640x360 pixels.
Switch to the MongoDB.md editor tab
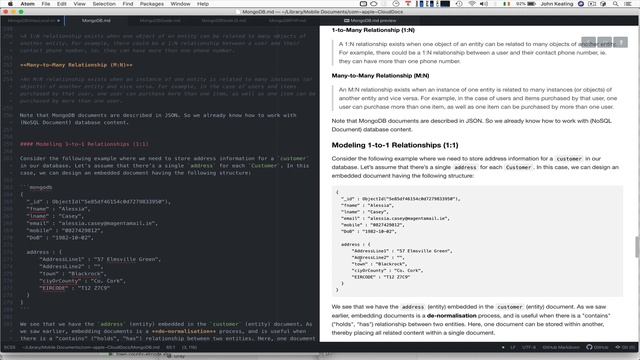[x=96, y=20]
